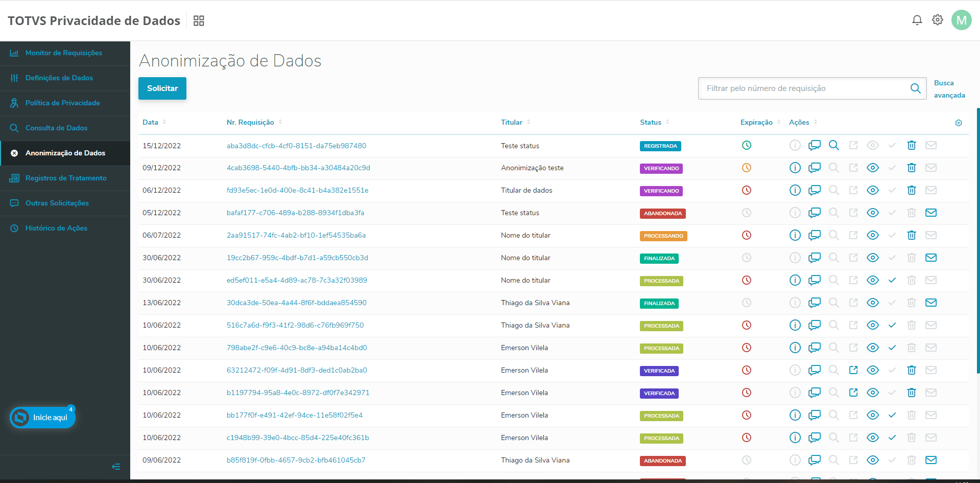
Task: Show info for request 2aa91517
Action: coord(795,235)
